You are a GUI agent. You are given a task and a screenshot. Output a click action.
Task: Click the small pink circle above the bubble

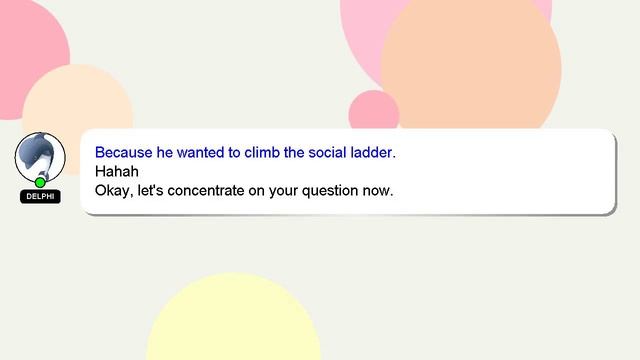click(373, 110)
